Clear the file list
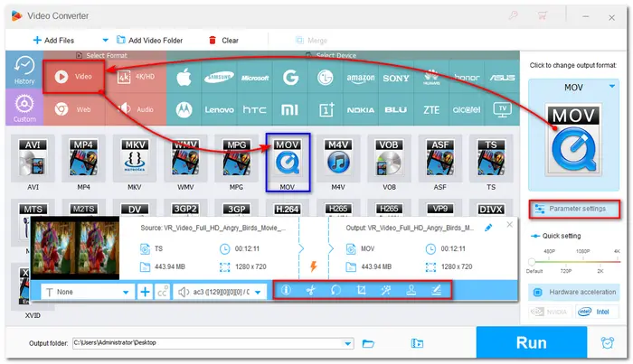The image size is (633, 364). (x=223, y=41)
